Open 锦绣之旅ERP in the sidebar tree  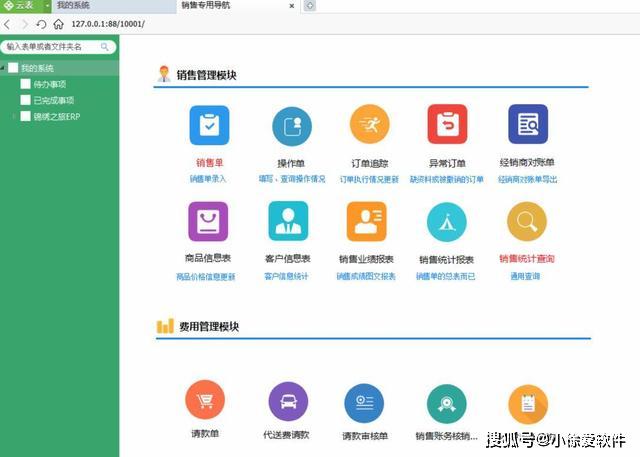coord(57,117)
